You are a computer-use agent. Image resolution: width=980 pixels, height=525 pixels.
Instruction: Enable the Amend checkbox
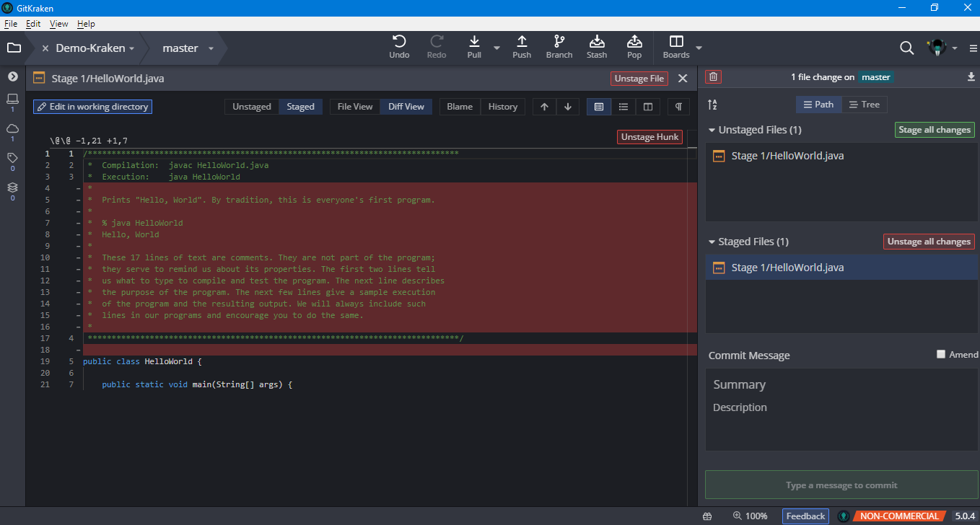[x=941, y=354]
